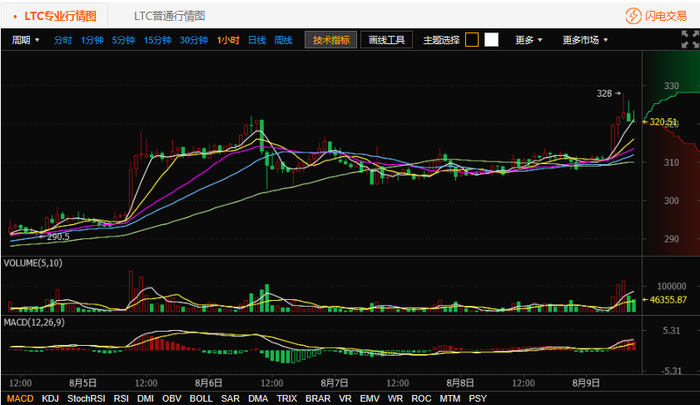The image size is (700, 405).
Task: Select the 15分钟 interval
Action: click(x=157, y=40)
